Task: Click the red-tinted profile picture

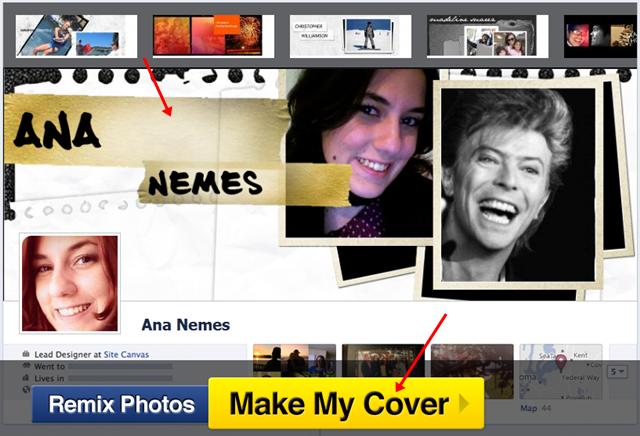Action: (70, 283)
